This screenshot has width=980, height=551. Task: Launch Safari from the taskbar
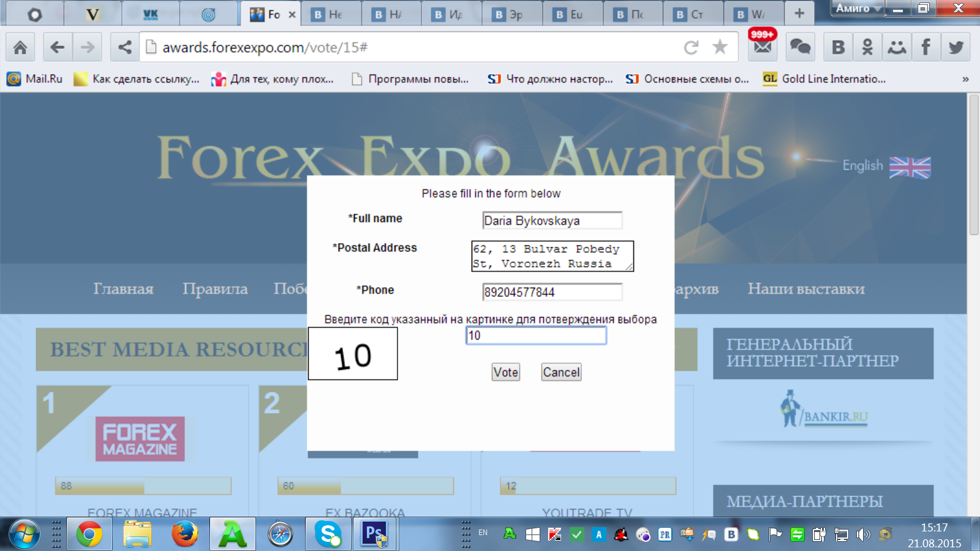point(281,534)
